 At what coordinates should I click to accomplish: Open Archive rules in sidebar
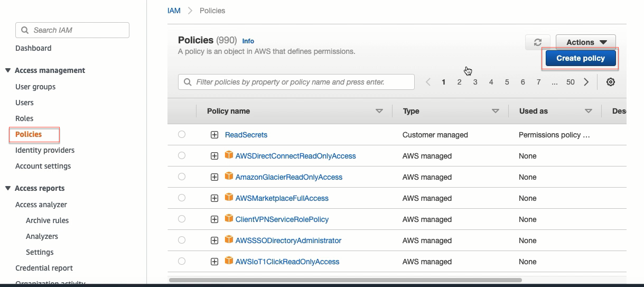[x=47, y=220]
